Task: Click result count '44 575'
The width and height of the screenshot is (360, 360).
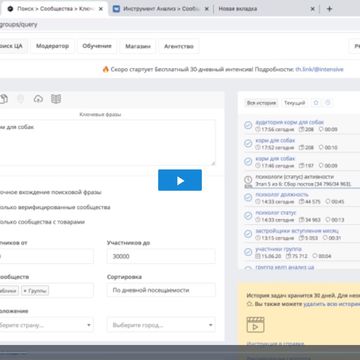Action: (312, 202)
